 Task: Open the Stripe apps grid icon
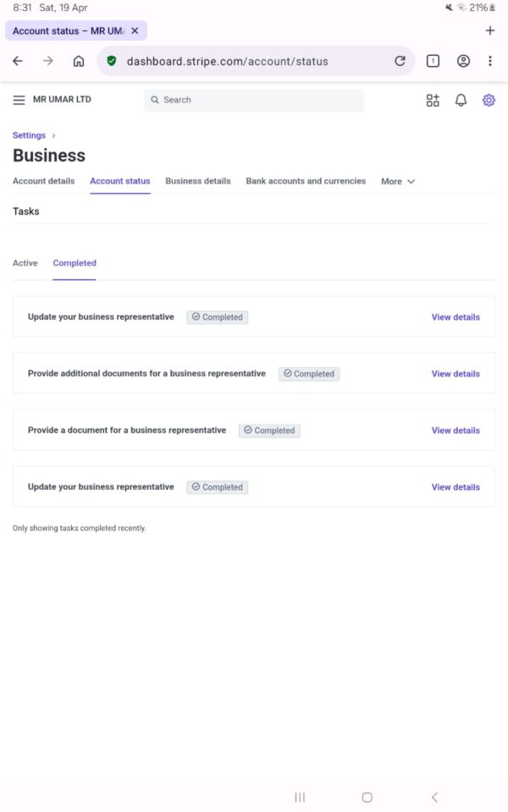433,100
